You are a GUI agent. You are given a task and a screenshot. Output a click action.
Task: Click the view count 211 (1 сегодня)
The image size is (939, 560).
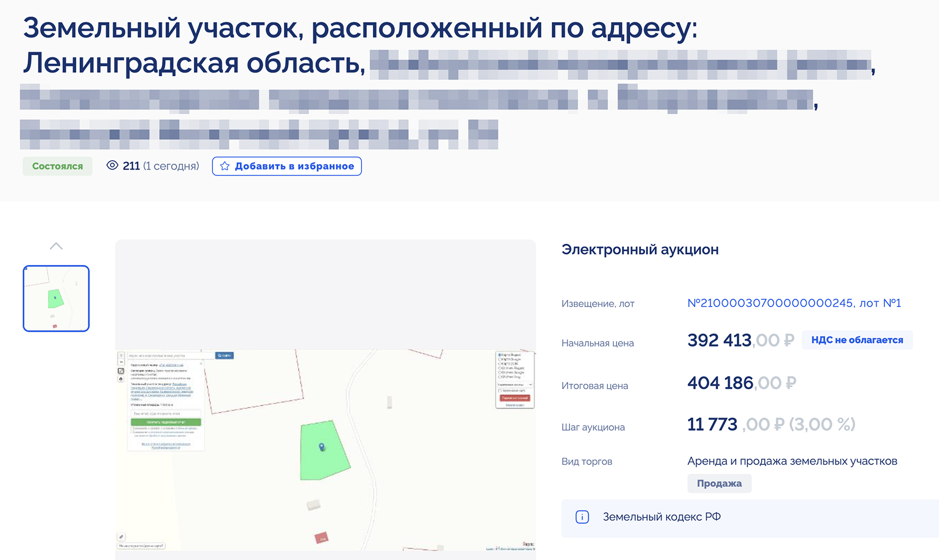[161, 166]
